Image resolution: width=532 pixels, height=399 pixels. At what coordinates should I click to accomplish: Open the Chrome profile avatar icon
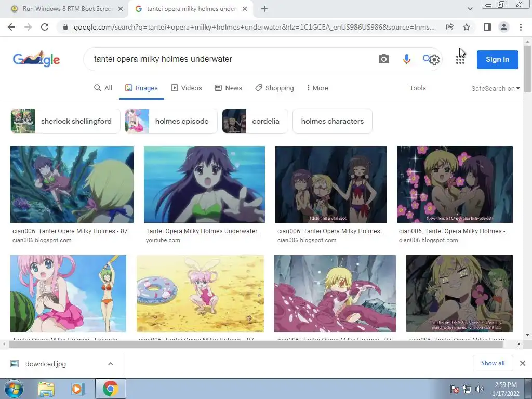tap(504, 27)
